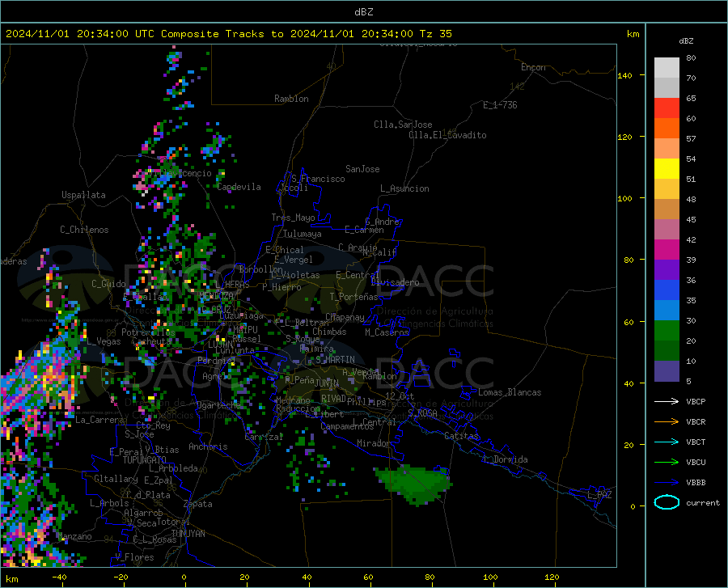Pick the blue 35 dBZ swatch
This screenshot has width=728, height=588.
point(667,290)
